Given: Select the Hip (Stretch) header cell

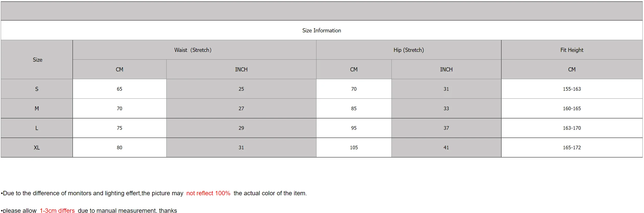Looking at the screenshot, I should (x=409, y=50).
